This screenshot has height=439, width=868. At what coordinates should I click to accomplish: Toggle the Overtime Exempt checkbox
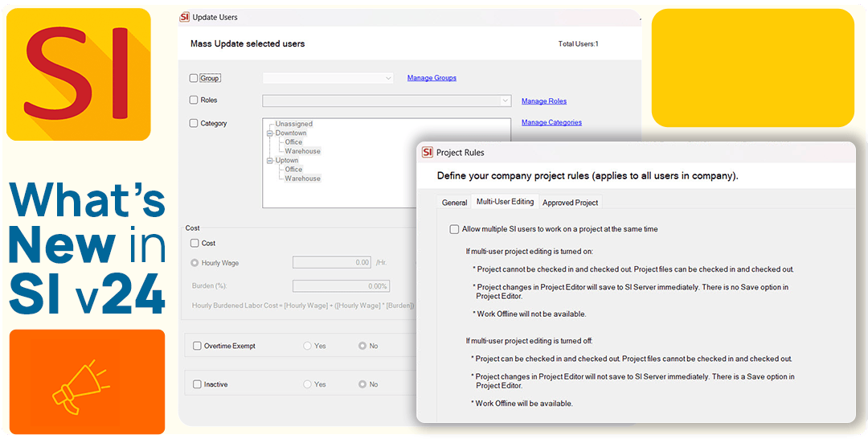tap(197, 346)
